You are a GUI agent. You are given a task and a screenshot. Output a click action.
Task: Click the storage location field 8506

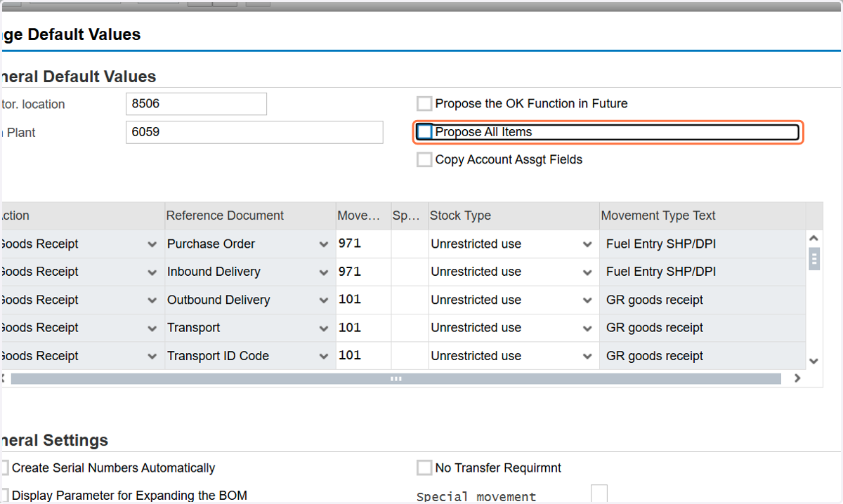(x=196, y=104)
